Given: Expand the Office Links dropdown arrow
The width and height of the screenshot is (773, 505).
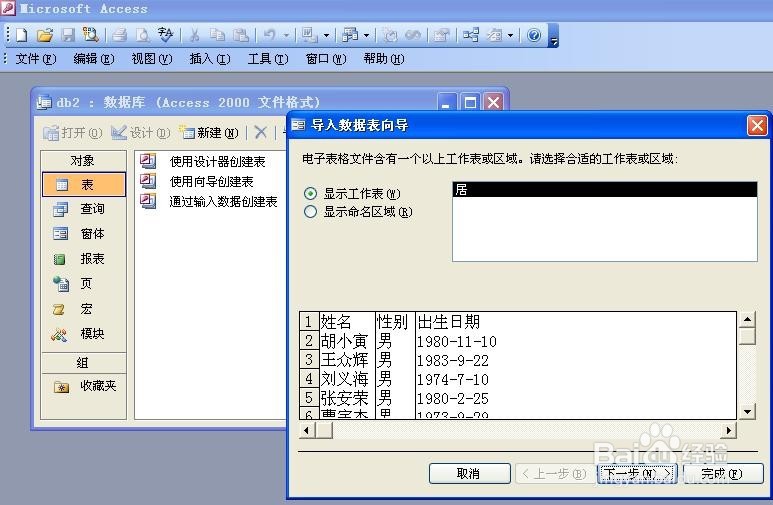Looking at the screenshot, I should coord(326,36).
